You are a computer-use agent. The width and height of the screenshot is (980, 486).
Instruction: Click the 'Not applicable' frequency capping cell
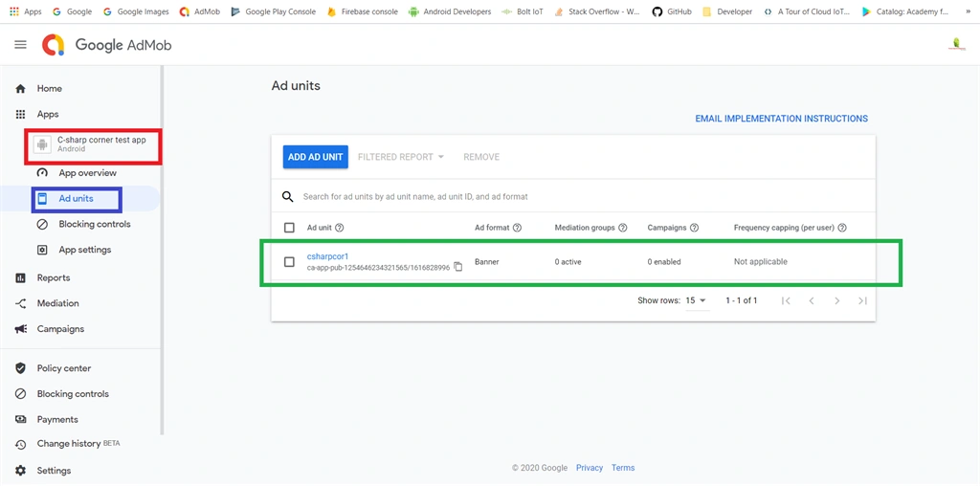tap(761, 262)
